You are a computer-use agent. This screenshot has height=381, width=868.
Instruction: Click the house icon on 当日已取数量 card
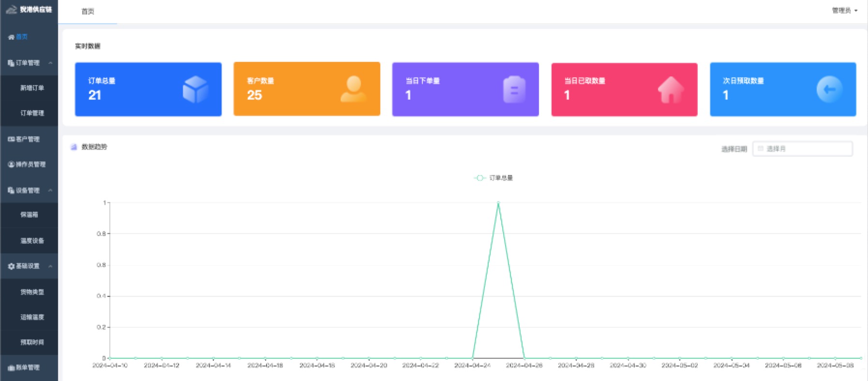click(x=671, y=89)
